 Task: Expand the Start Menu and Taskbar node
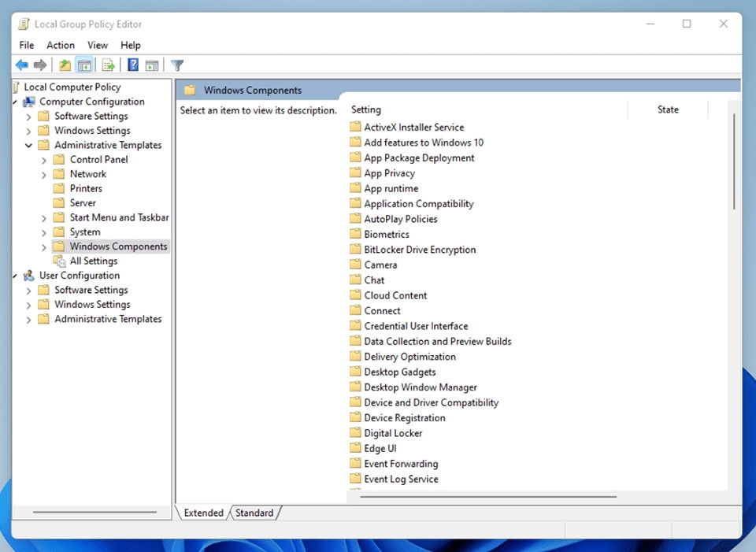click(44, 218)
